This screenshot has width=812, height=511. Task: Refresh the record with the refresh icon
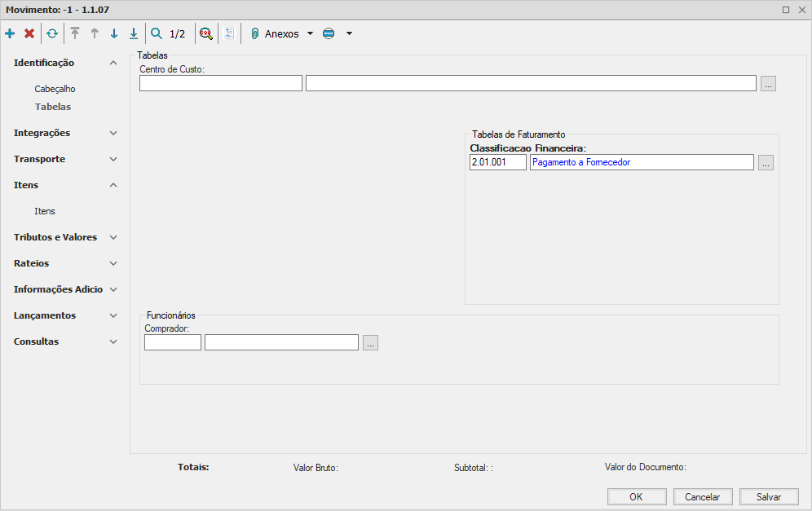pos(52,34)
